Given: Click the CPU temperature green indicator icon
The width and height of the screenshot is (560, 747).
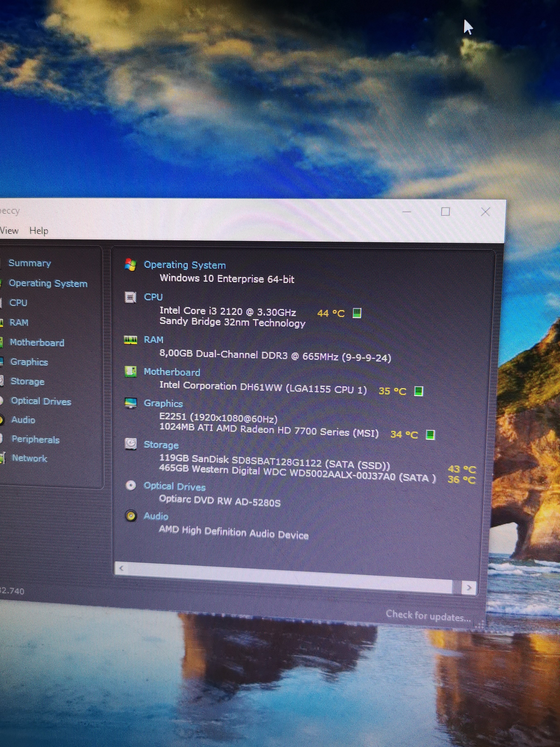Looking at the screenshot, I should coord(357,313).
